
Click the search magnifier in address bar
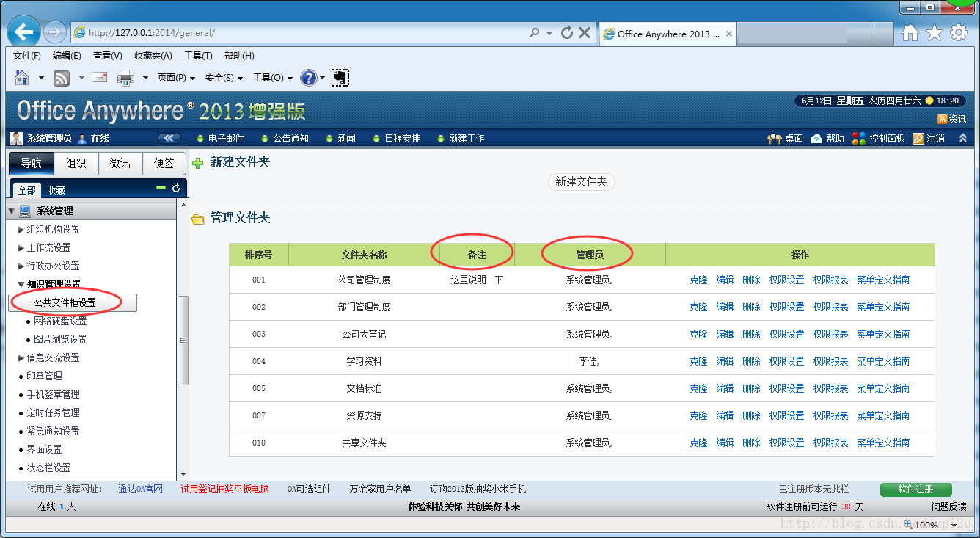point(535,33)
